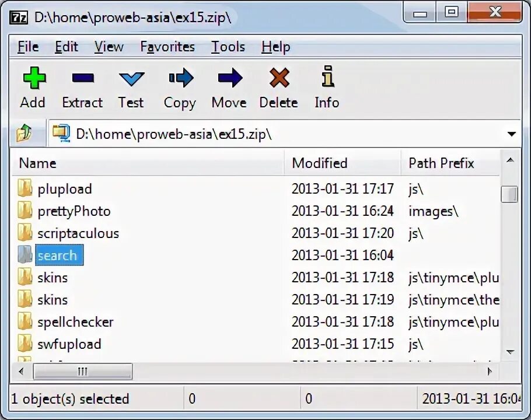The width and height of the screenshot is (531, 420).
Task: Open the address bar dropdown arrow
Action: coord(512,134)
